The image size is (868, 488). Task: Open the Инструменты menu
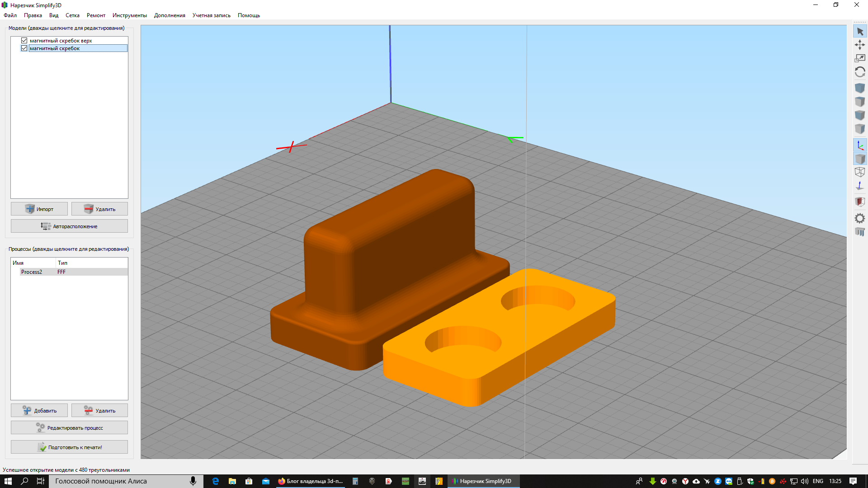pyautogui.click(x=130, y=15)
